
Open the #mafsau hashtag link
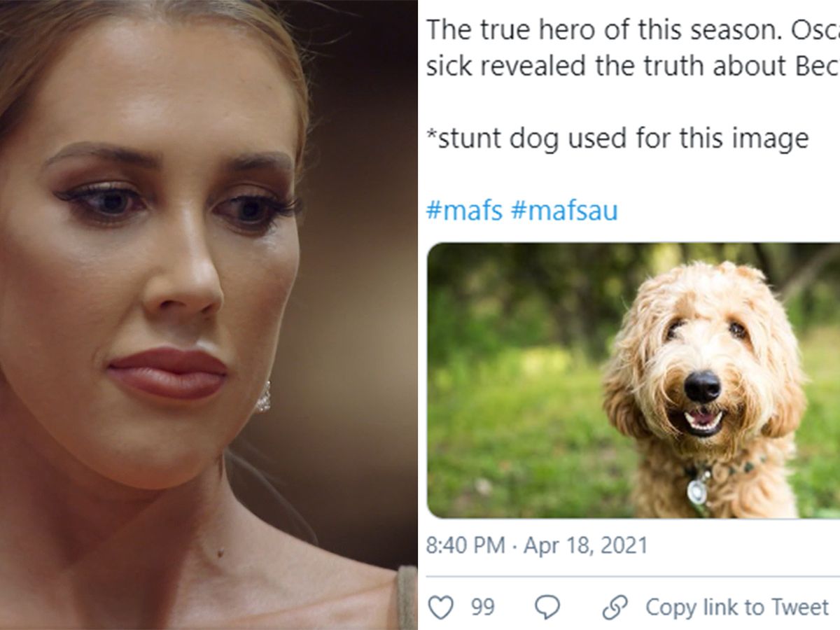click(564, 210)
